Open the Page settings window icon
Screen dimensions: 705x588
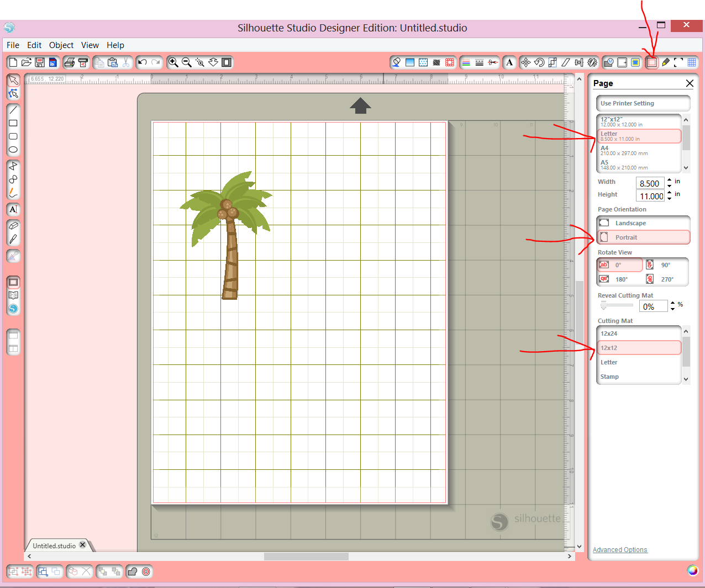coord(652,62)
